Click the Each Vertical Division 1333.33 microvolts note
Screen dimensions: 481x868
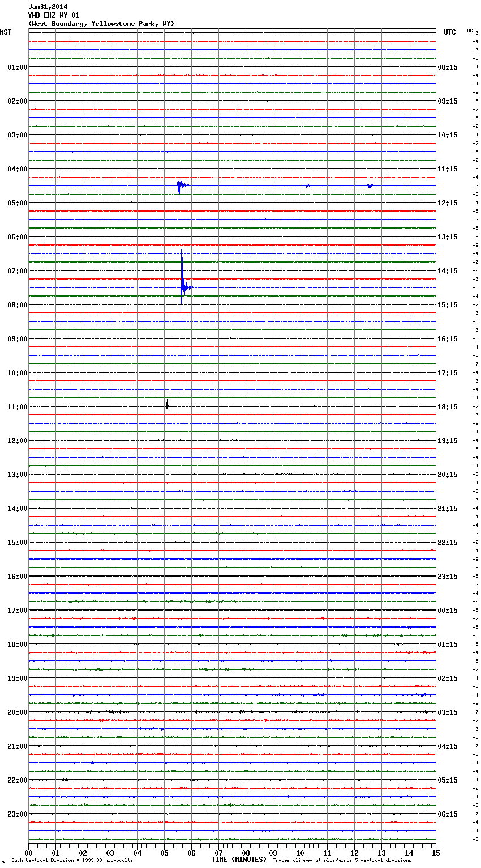(72, 861)
